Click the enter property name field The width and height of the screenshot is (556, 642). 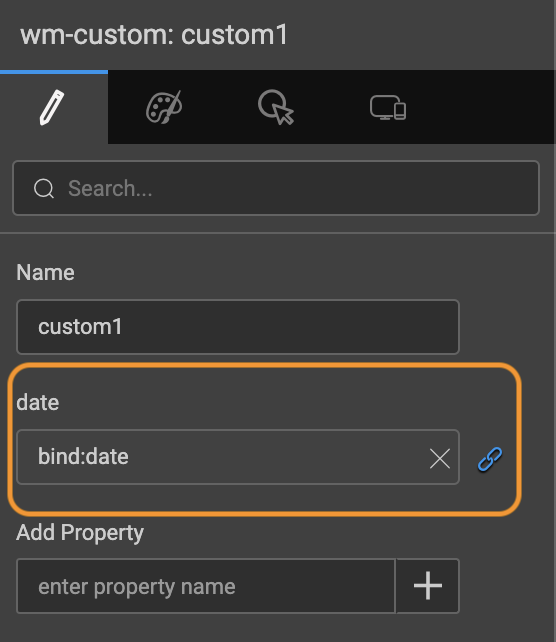pos(206,586)
